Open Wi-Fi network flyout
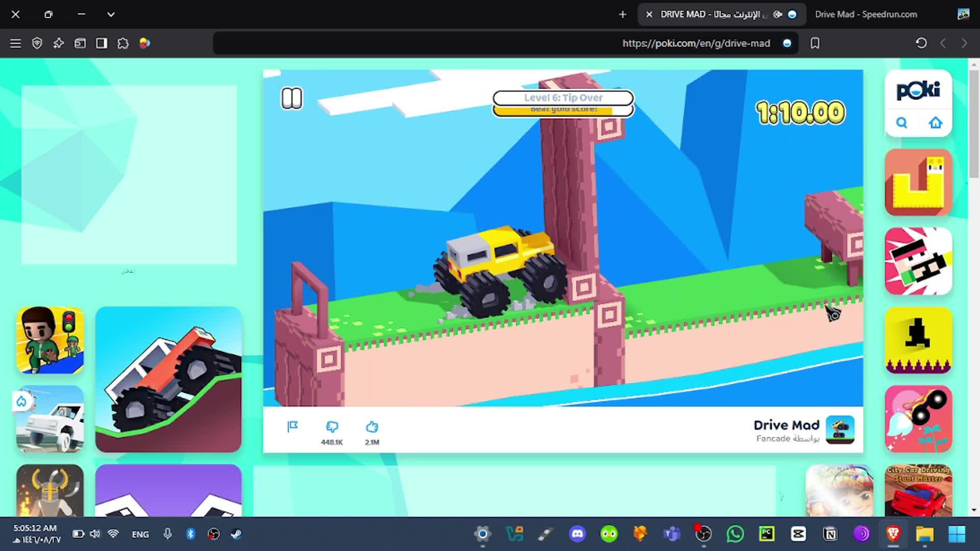Viewport: 980px width, 551px height. click(113, 534)
